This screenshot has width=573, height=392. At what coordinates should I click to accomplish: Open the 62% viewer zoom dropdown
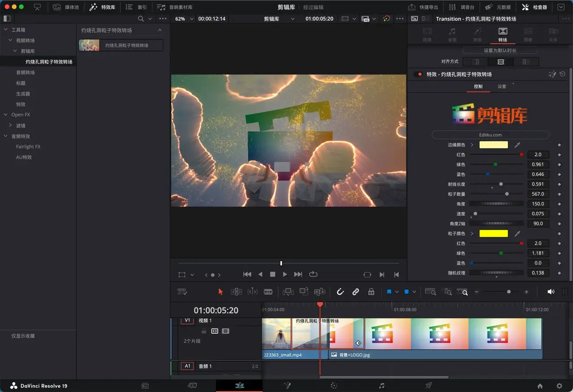(x=192, y=19)
